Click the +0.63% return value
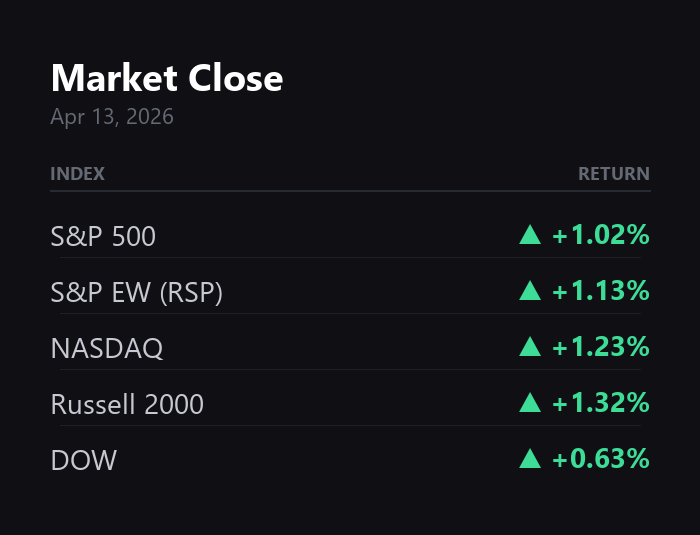Screen dimensions: 700x535 click(x=600, y=459)
